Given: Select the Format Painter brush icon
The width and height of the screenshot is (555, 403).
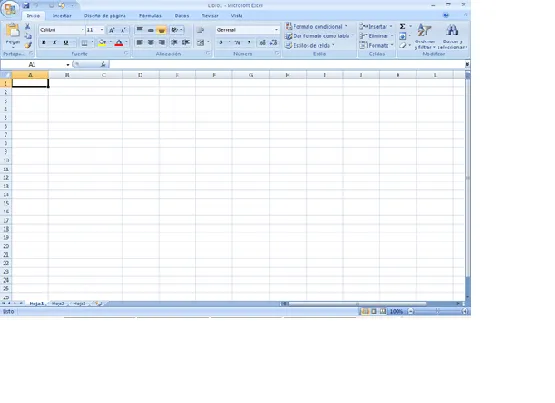Looking at the screenshot, I should [28, 45].
